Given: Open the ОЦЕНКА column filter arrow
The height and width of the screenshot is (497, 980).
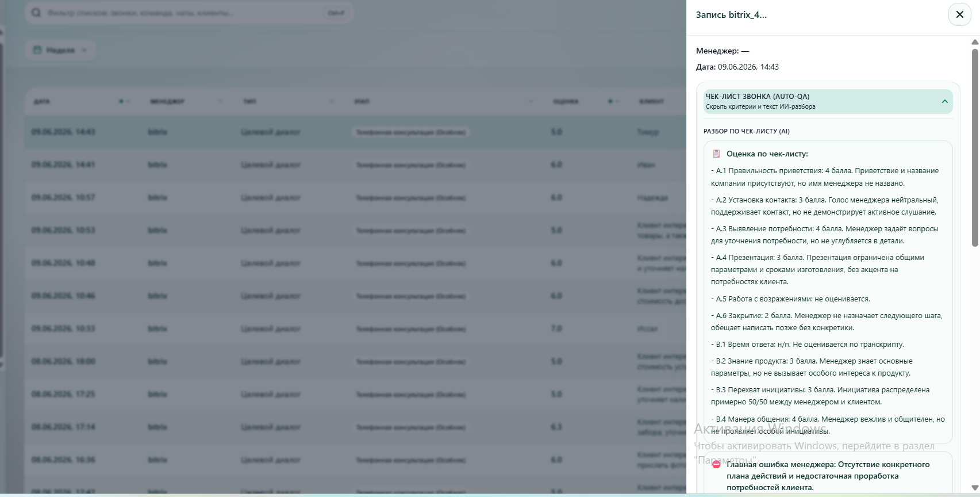Looking at the screenshot, I should coord(617,101).
